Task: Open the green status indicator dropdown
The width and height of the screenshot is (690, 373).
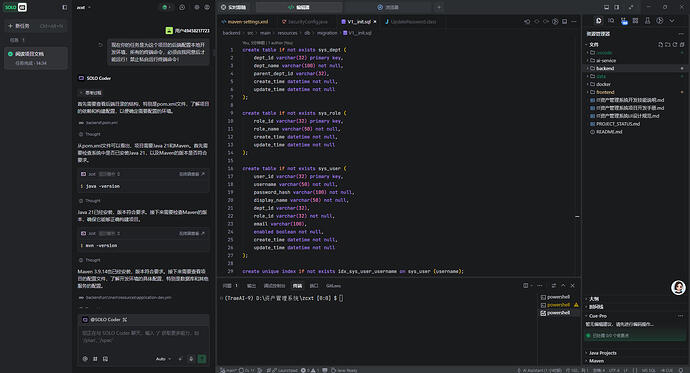Action: (x=166, y=7)
